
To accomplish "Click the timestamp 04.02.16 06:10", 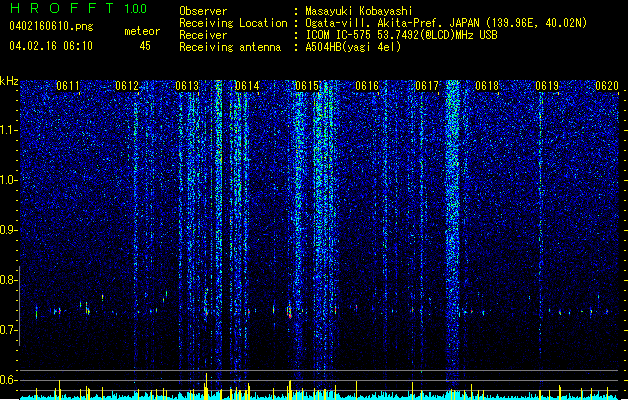I will [51, 46].
